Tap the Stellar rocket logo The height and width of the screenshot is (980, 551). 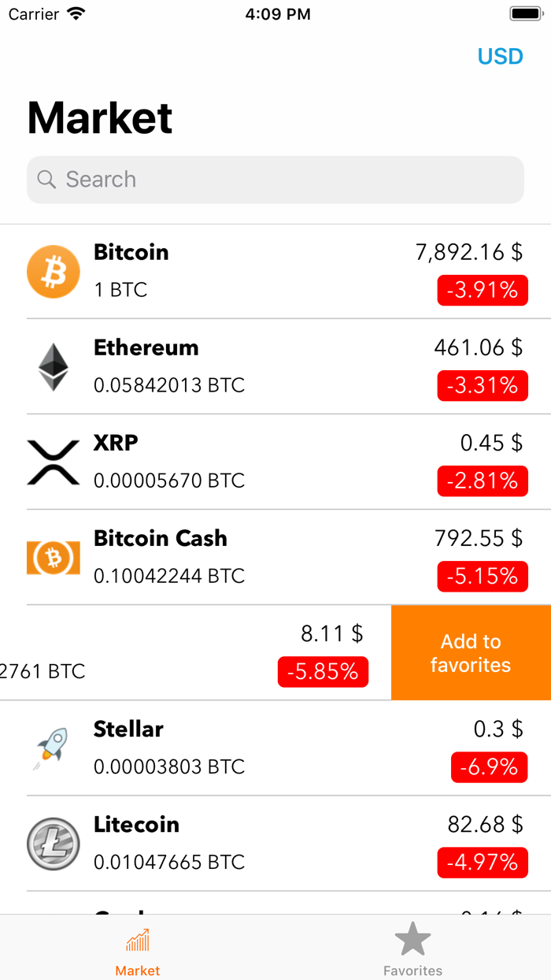pyautogui.click(x=53, y=748)
